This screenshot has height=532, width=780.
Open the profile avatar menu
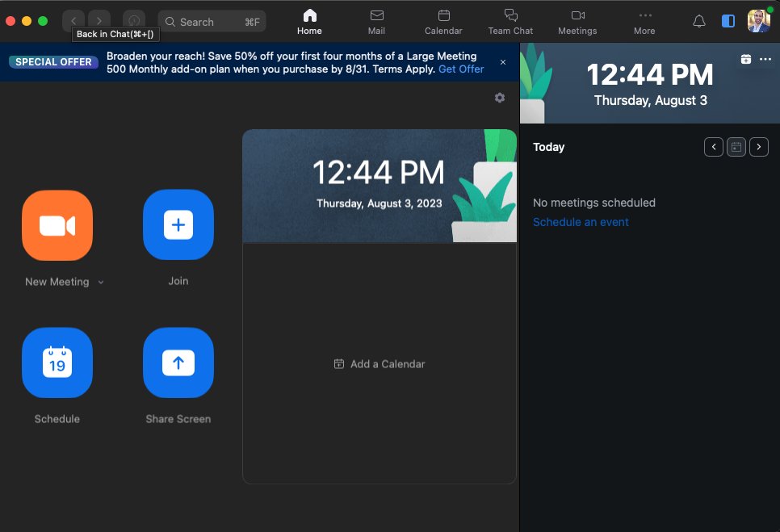(x=759, y=21)
